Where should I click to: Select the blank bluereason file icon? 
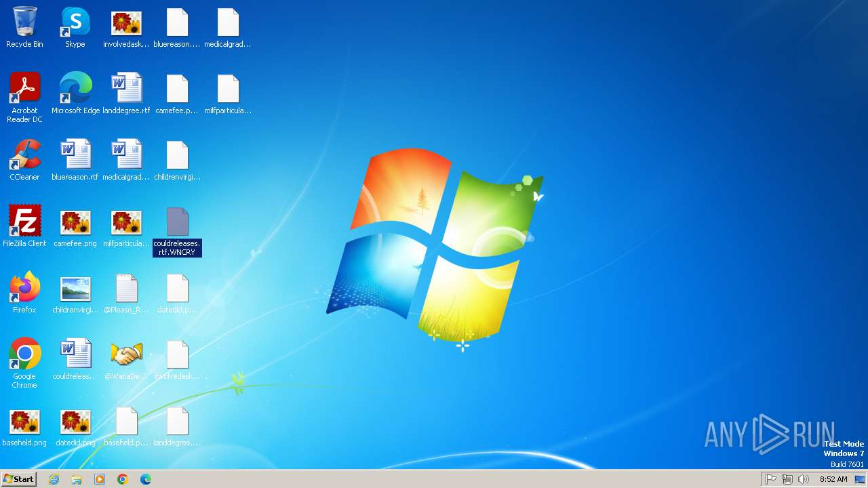pos(177,28)
